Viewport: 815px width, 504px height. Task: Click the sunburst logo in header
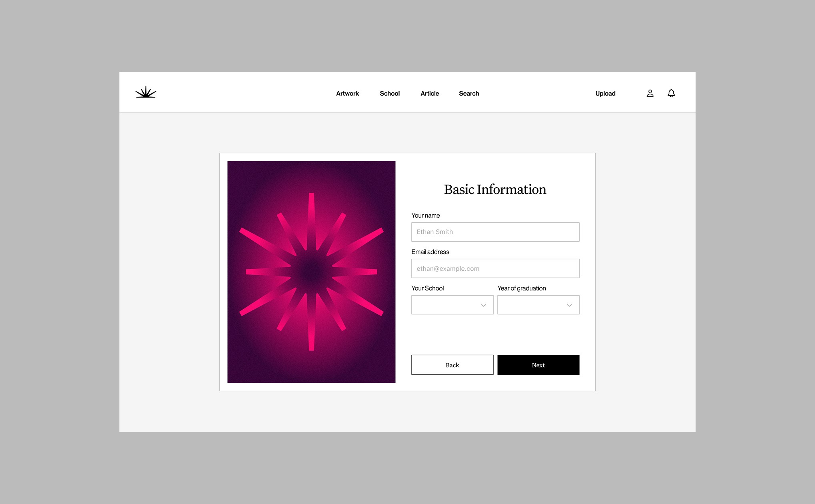click(x=146, y=92)
